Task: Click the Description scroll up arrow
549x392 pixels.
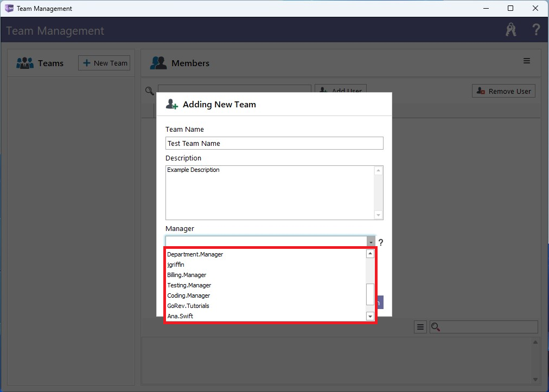Action: 378,170
